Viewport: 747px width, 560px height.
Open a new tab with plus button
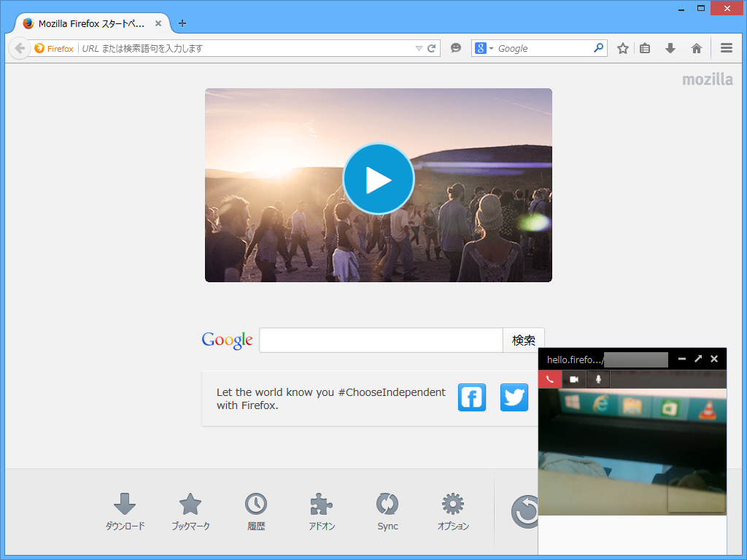tap(182, 23)
